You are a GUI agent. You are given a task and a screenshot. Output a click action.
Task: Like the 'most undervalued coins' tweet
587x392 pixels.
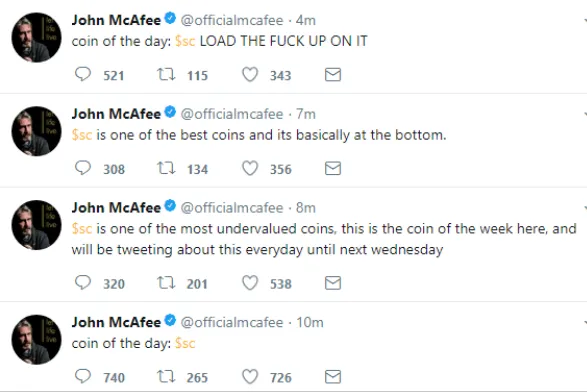(250, 283)
